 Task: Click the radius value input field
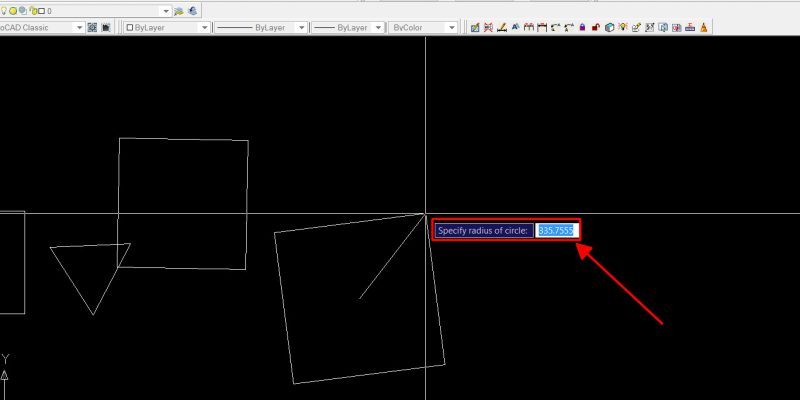click(557, 230)
